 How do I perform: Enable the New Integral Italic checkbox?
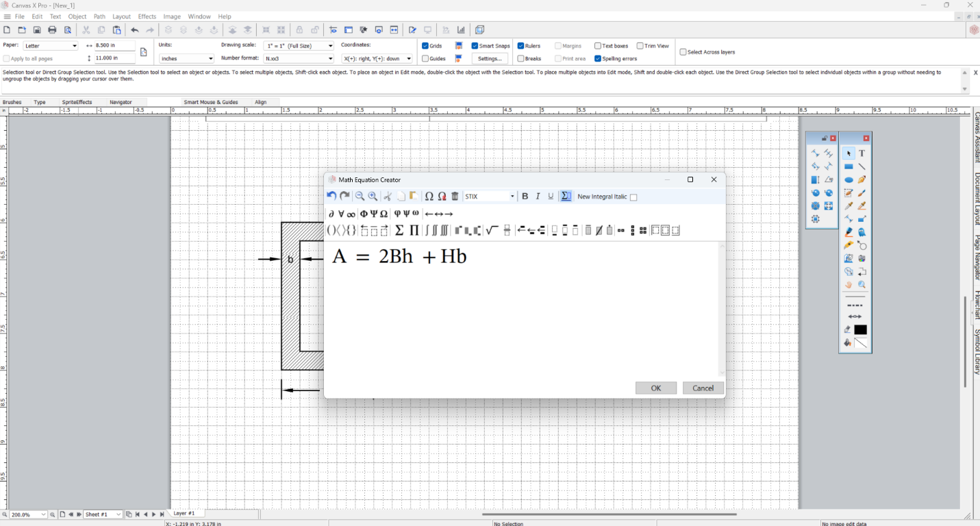click(633, 197)
